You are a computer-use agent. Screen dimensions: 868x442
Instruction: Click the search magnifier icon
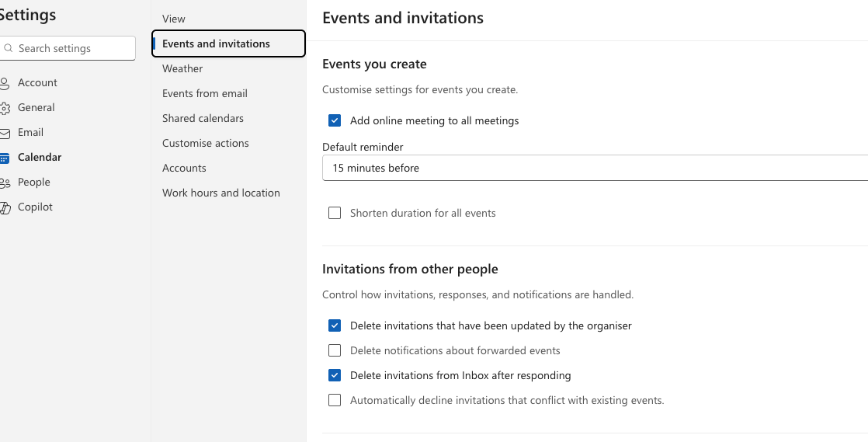click(x=9, y=48)
